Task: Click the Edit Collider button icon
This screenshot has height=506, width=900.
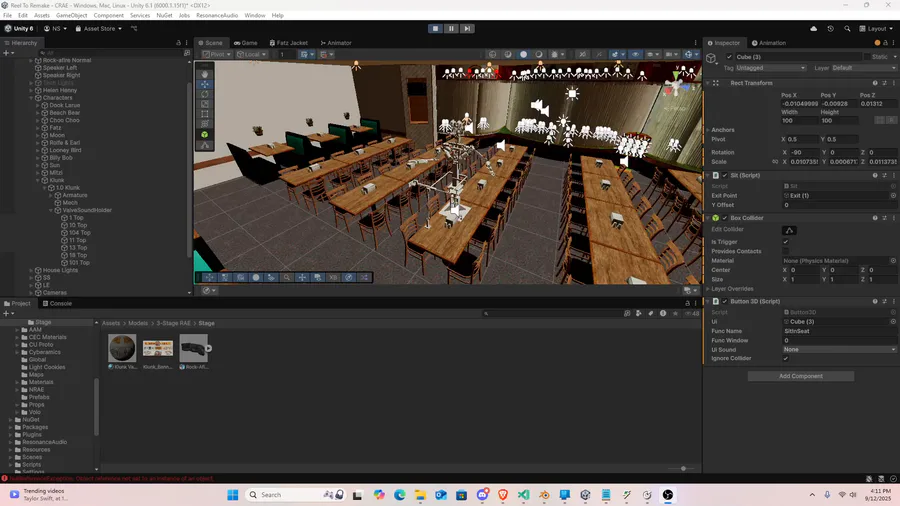Action: (x=789, y=230)
